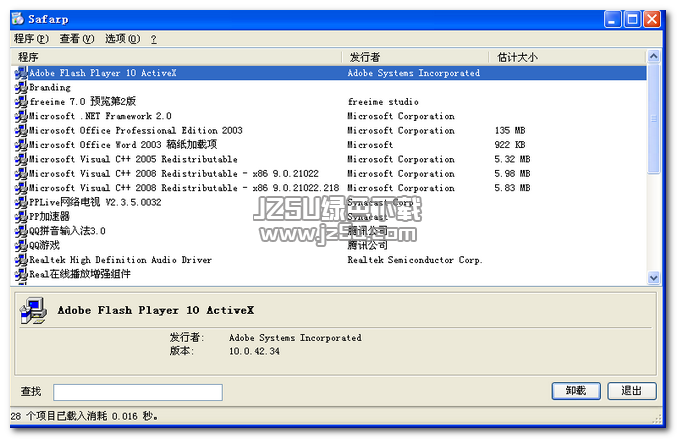This screenshot has width=677, height=439.
Task: Click the 退出 exit button
Action: click(x=632, y=391)
